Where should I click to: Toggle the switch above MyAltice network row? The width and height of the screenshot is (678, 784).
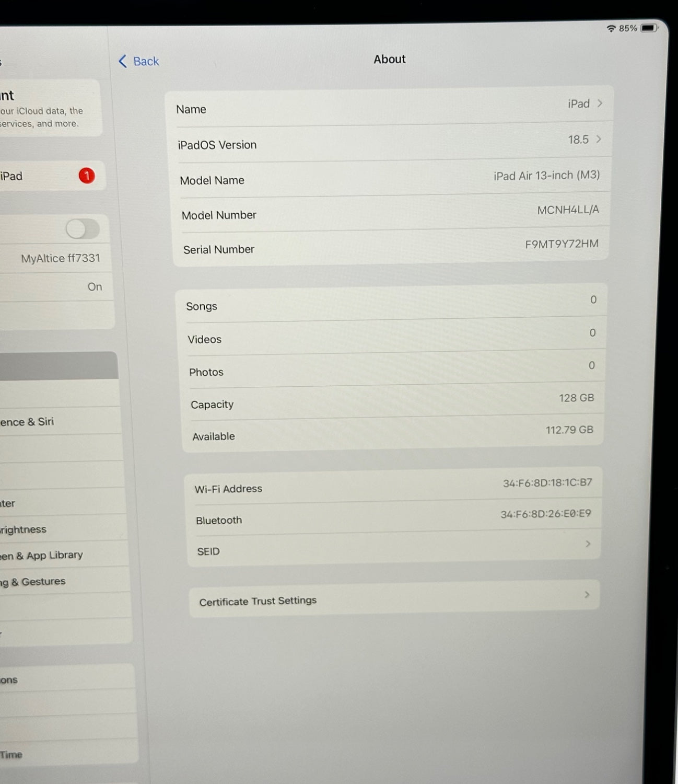pyautogui.click(x=83, y=229)
